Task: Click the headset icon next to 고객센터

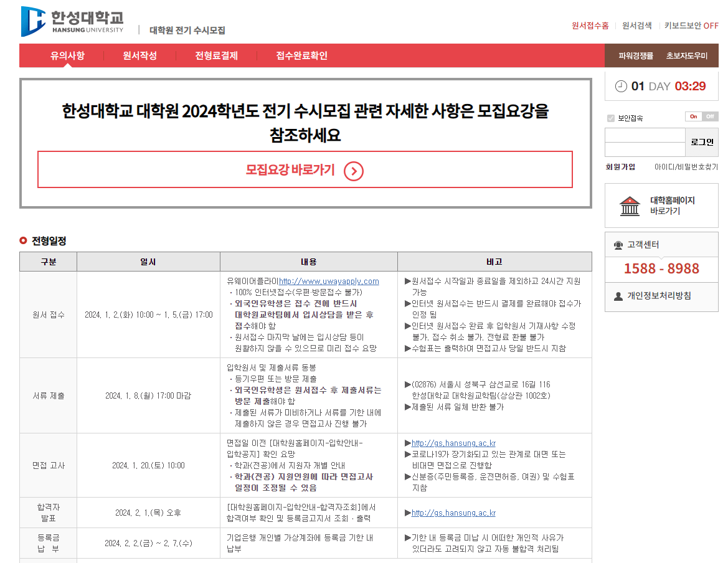Action: 618,245
